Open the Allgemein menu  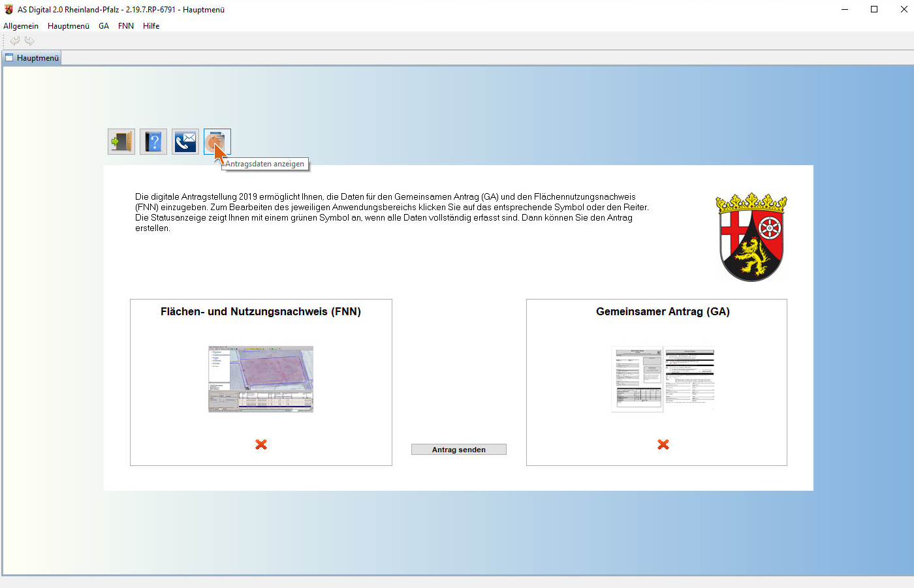(21, 26)
